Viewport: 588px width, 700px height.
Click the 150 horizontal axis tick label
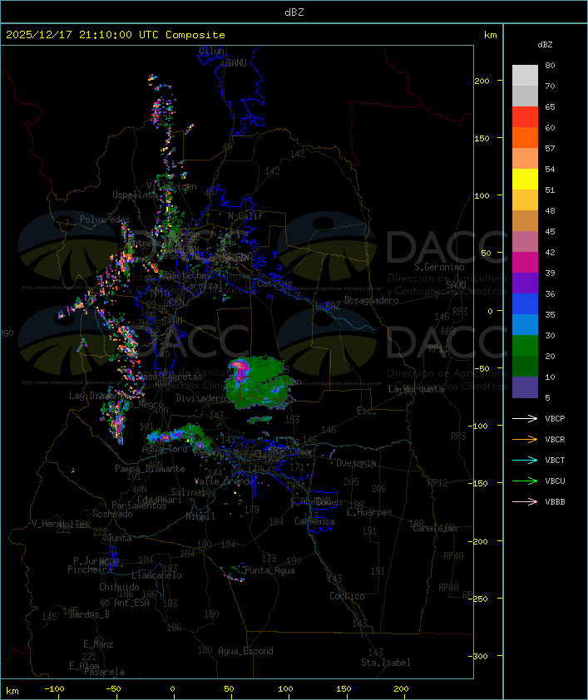pyautogui.click(x=343, y=689)
